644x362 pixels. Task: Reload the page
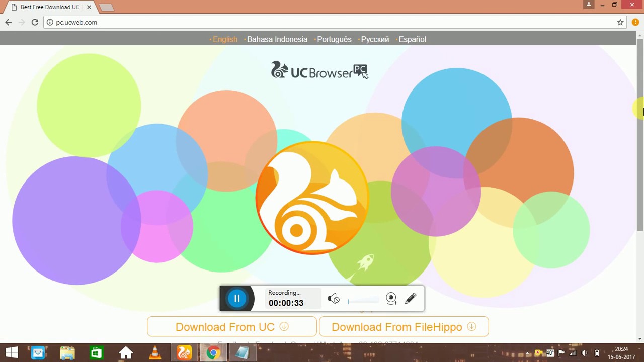click(x=35, y=22)
